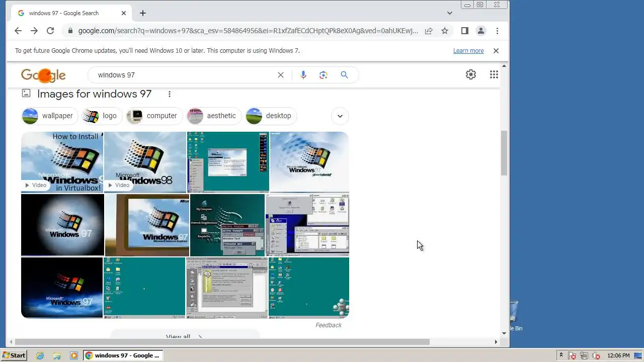Start voice search with microphone icon

pos(303,75)
